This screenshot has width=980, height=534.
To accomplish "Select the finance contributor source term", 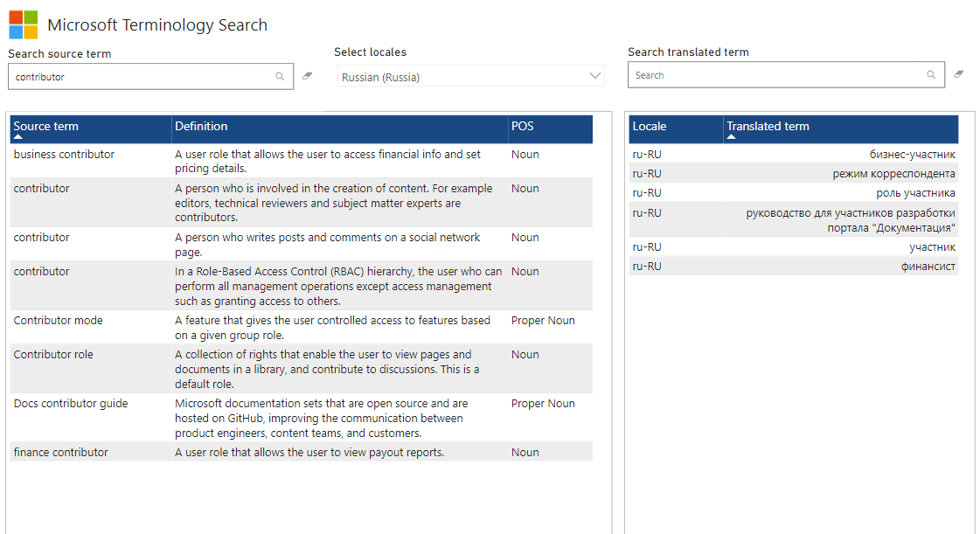I will (x=61, y=452).
